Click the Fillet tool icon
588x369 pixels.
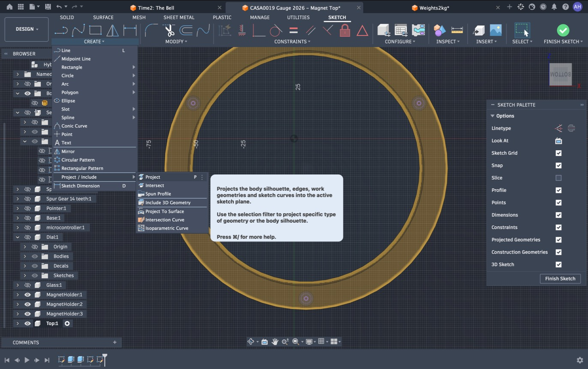(151, 30)
